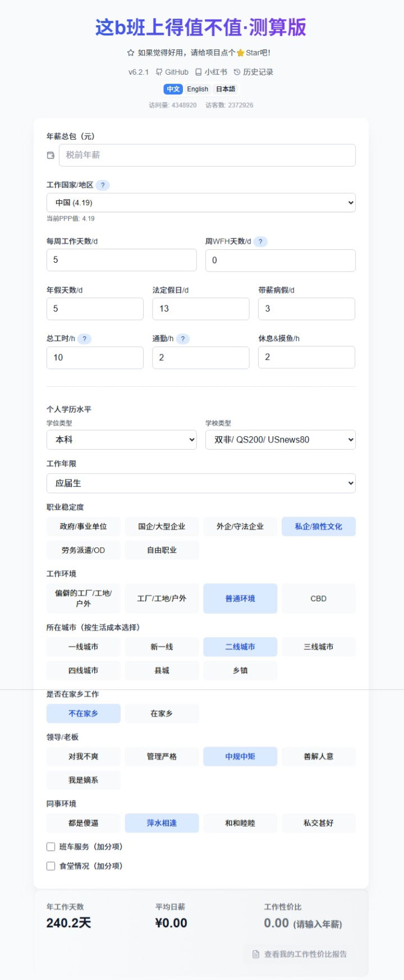The width and height of the screenshot is (404, 980).
Task: Choose 善解人意 boss option
Action: pos(319,757)
